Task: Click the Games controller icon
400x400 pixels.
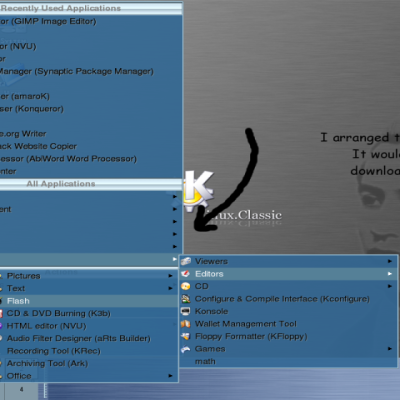Action: point(186,349)
